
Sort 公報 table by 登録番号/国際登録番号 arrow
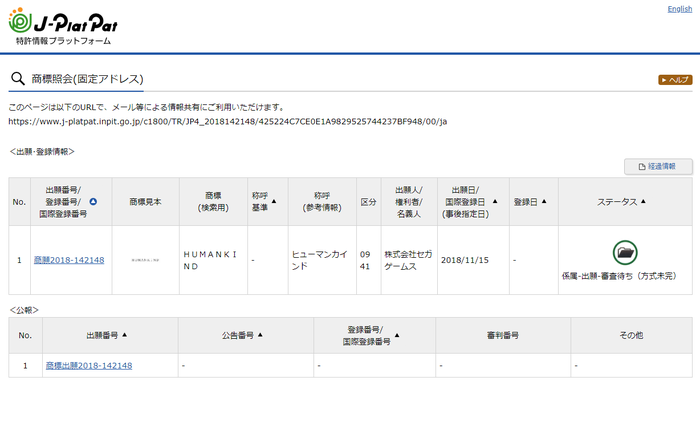click(397, 335)
